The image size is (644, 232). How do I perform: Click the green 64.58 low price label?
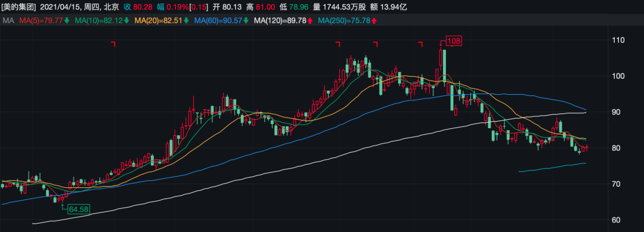79,209
